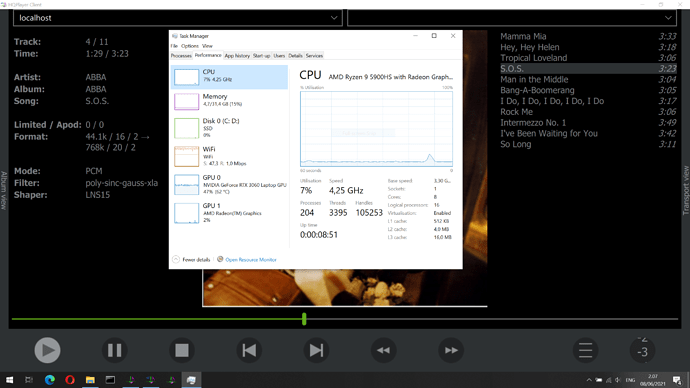This screenshot has width=690, height=388.
Task: Select WiFi in the performance sidebar
Action: (x=229, y=156)
